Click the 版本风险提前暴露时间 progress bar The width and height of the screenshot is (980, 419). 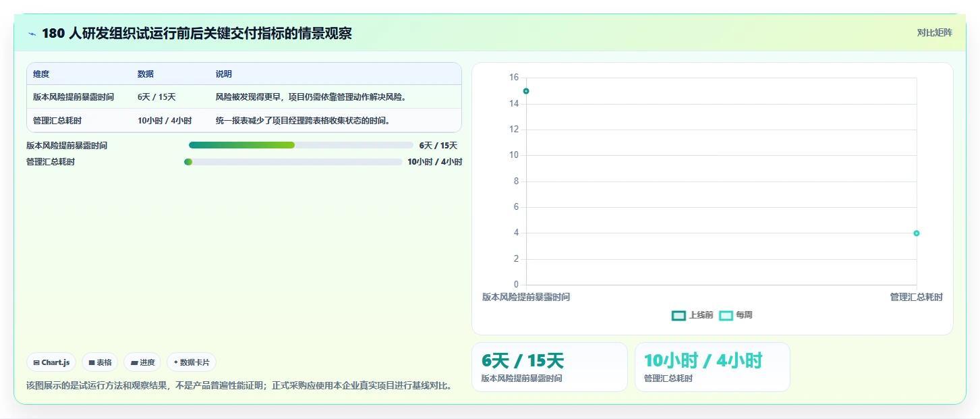click(301, 145)
